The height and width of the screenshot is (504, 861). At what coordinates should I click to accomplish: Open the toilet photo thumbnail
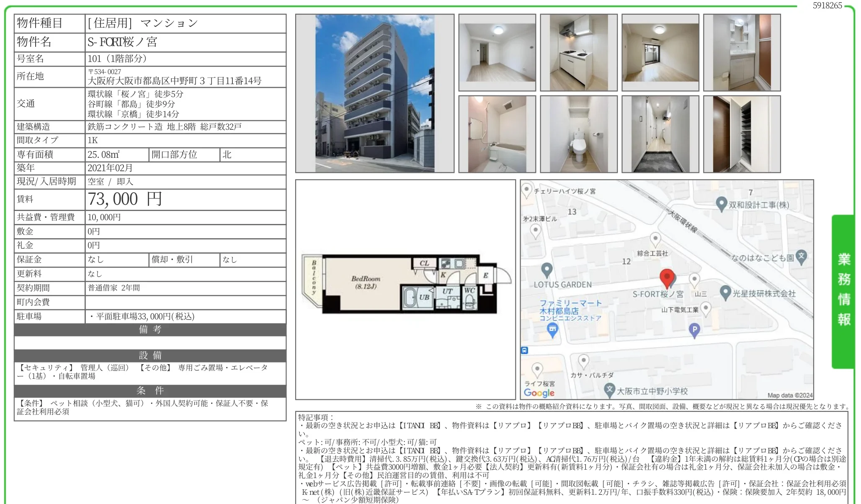click(x=578, y=134)
